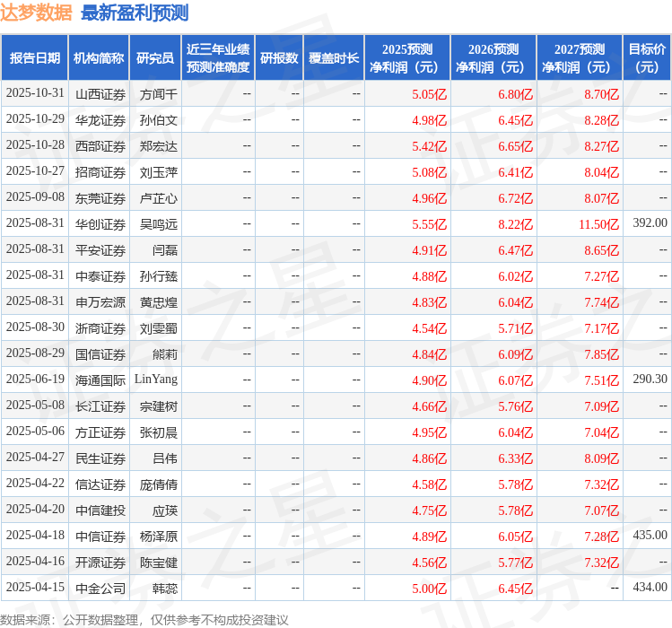Click analyst name 闫磊
672x628 pixels.
coord(164,250)
